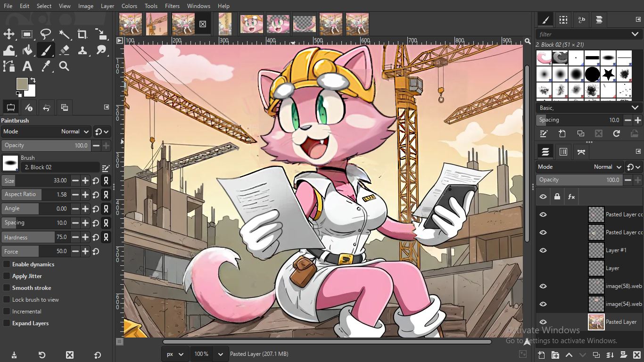
Task: Select the Fuzzy Select wand tool
Action: click(x=64, y=34)
